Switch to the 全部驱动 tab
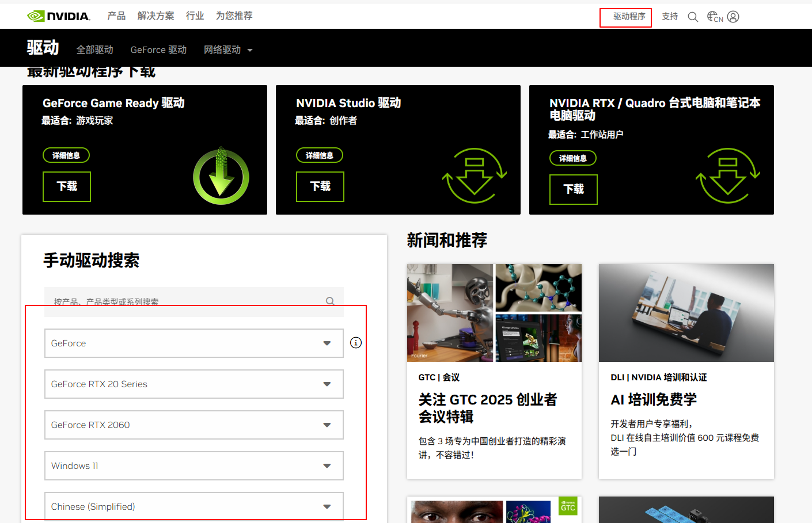 click(x=95, y=50)
